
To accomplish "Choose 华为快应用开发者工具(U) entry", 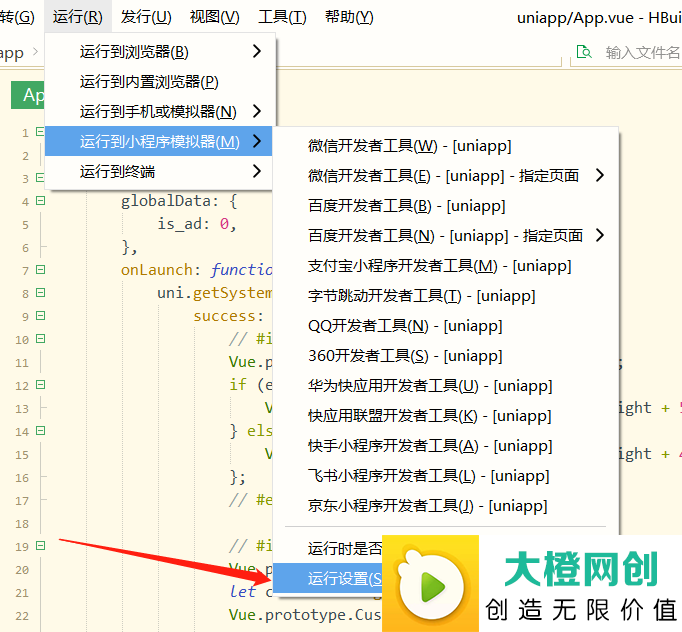I will (x=445, y=385).
